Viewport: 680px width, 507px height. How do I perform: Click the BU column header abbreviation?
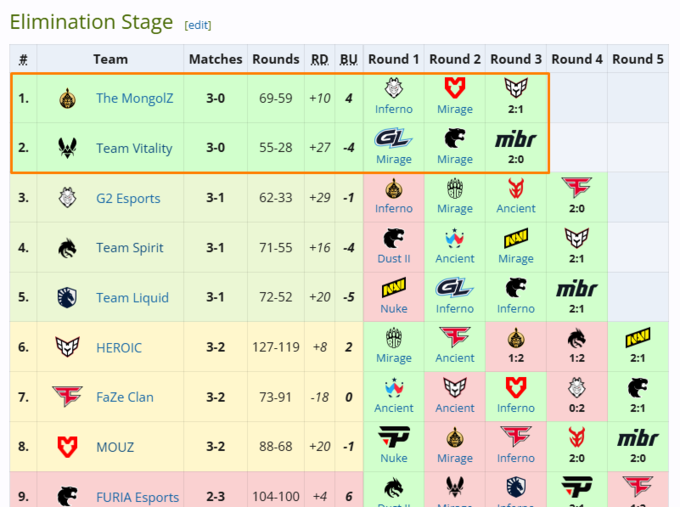pos(348,59)
